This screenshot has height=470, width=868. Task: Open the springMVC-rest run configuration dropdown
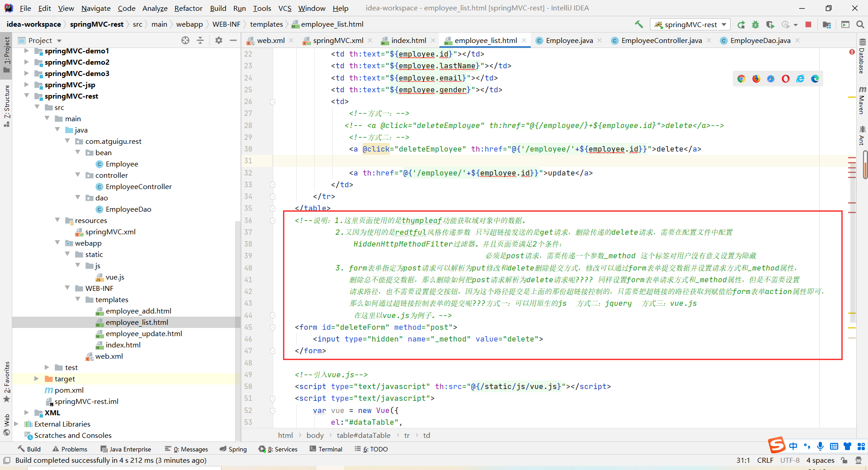(690, 24)
